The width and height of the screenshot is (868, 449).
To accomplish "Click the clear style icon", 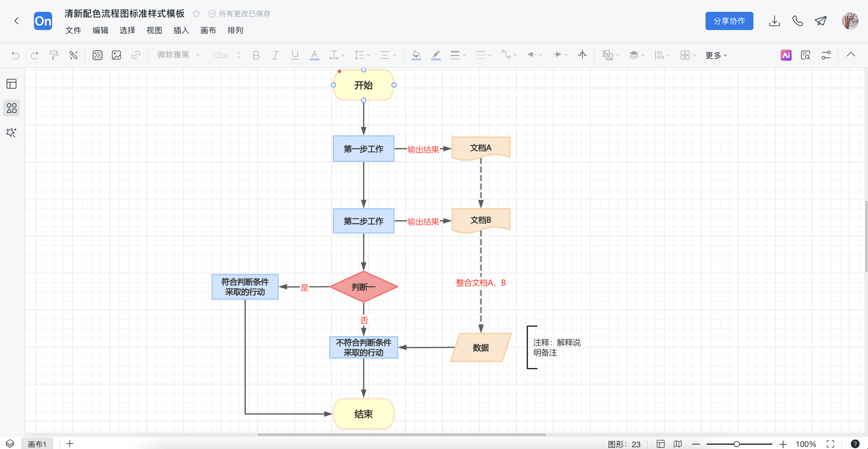I will (x=73, y=55).
